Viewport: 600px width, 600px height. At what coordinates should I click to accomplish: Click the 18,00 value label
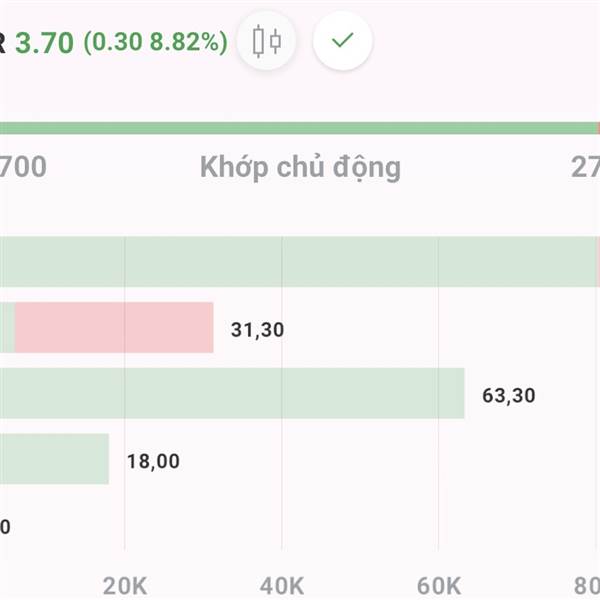(153, 461)
